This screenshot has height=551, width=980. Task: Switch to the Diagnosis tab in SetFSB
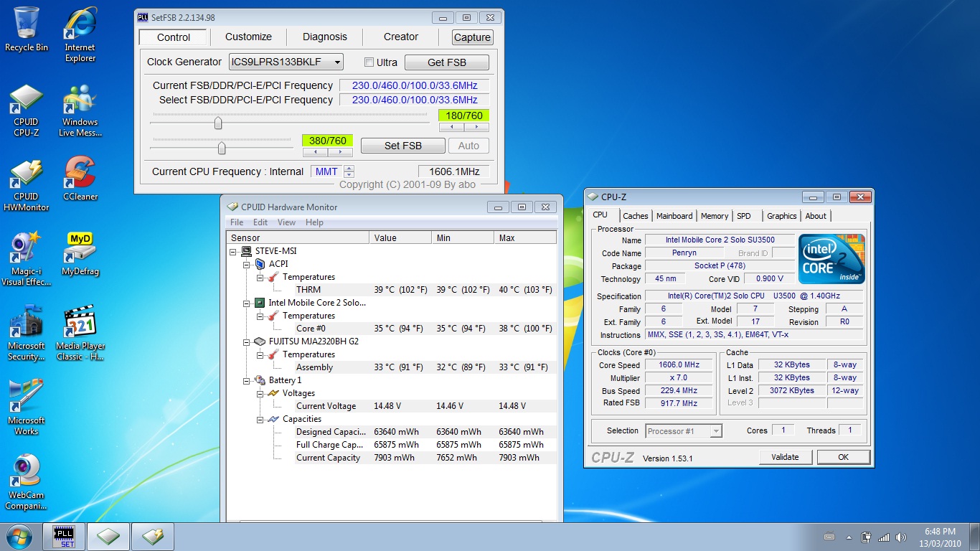click(x=325, y=37)
